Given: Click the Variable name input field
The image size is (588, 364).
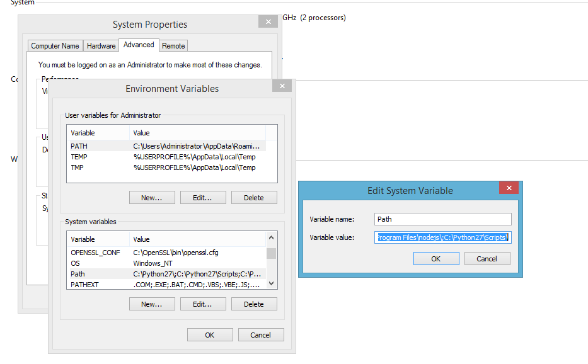Looking at the screenshot, I should (x=442, y=219).
